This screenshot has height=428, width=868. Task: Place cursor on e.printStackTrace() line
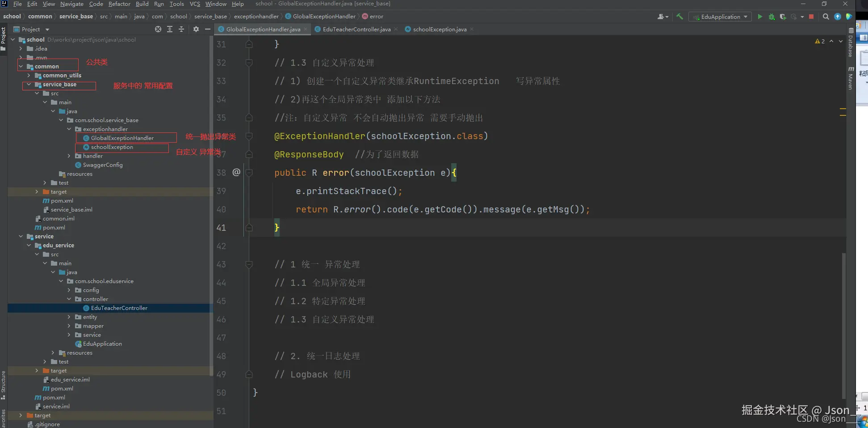349,191
